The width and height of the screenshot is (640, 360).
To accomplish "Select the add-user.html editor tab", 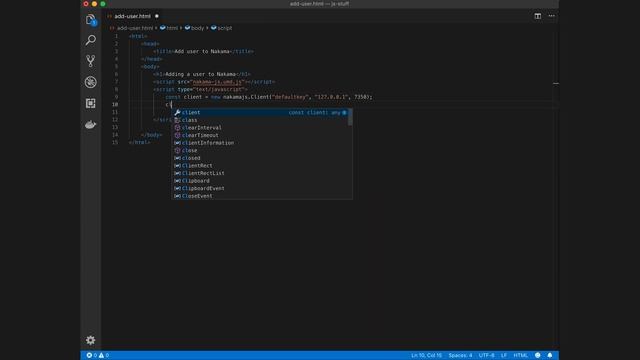I will (133, 16).
